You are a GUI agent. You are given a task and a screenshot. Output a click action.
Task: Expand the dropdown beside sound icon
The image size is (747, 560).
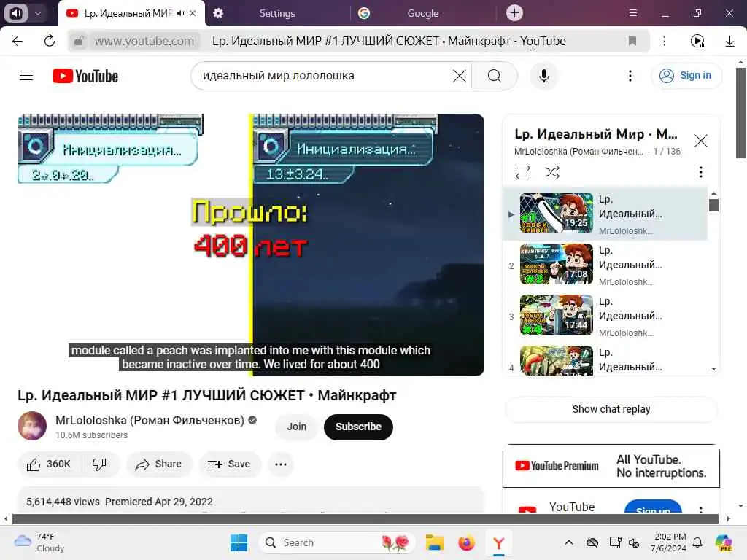tap(38, 13)
